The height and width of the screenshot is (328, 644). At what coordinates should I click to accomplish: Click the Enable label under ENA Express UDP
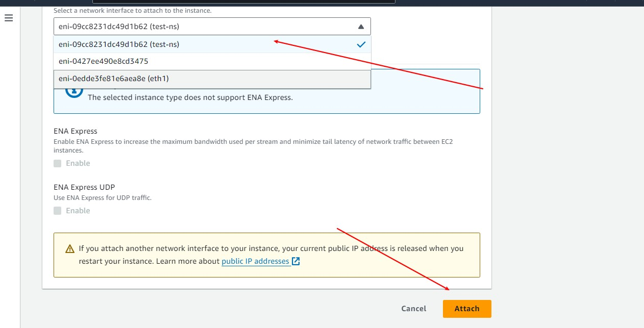78,211
